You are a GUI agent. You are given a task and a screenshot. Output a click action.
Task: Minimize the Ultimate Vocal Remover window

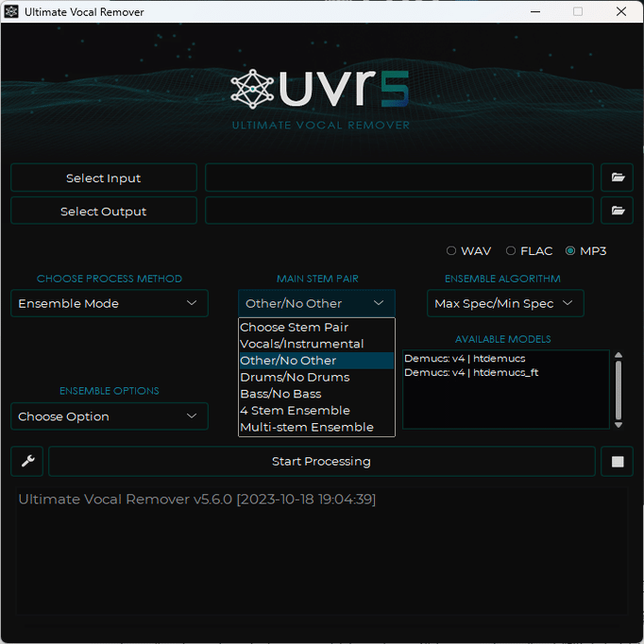pos(535,11)
